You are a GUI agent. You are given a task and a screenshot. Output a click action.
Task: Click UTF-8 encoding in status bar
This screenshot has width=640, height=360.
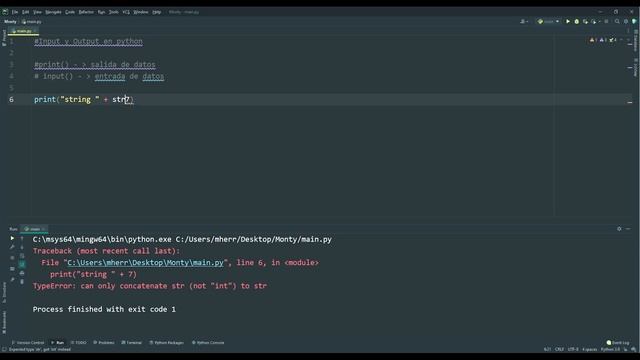(573, 349)
